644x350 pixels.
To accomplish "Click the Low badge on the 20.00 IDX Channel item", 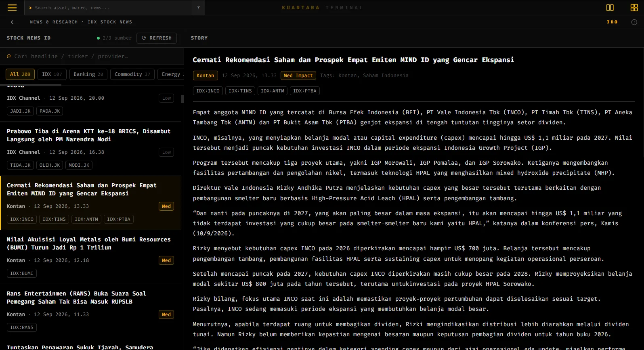I will (167, 98).
